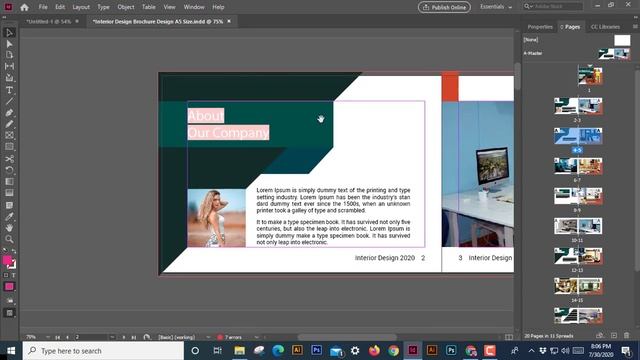The image size is (640, 360).
Task: Open the Essentials workspace dropdown
Action: tap(496, 7)
